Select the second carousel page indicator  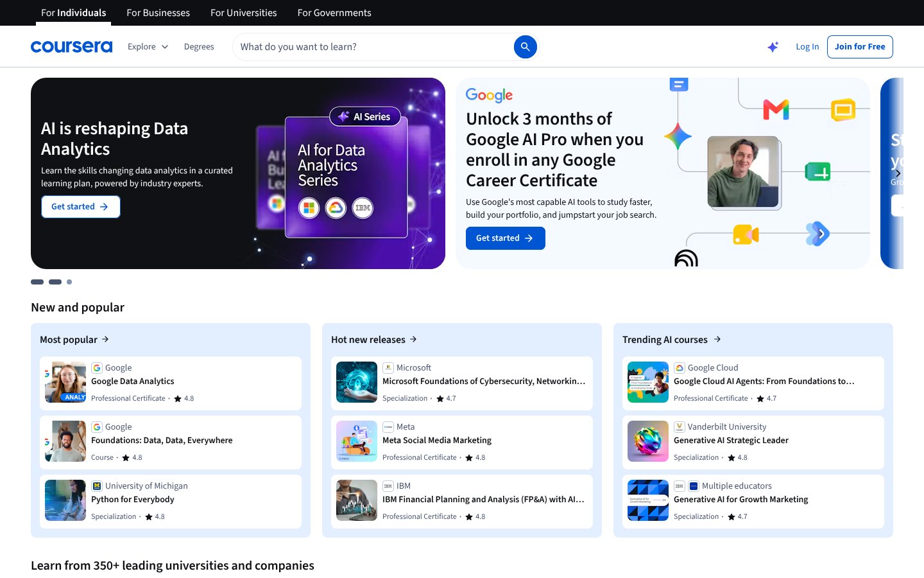[55, 282]
